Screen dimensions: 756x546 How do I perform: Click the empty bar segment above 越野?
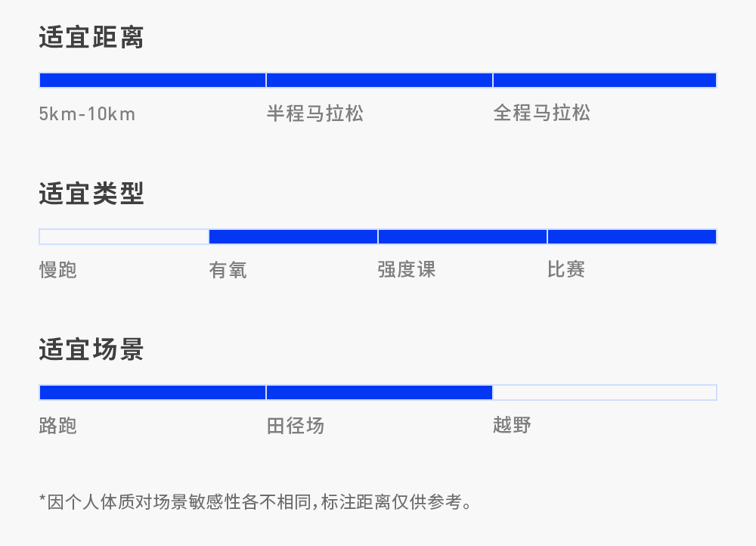pos(605,392)
